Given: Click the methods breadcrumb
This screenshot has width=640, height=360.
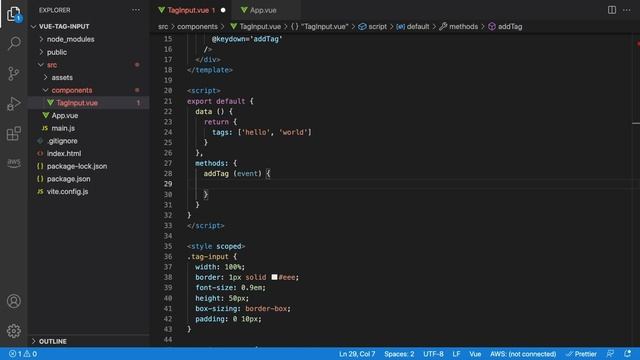Looking at the screenshot, I should pyautogui.click(x=458, y=27).
